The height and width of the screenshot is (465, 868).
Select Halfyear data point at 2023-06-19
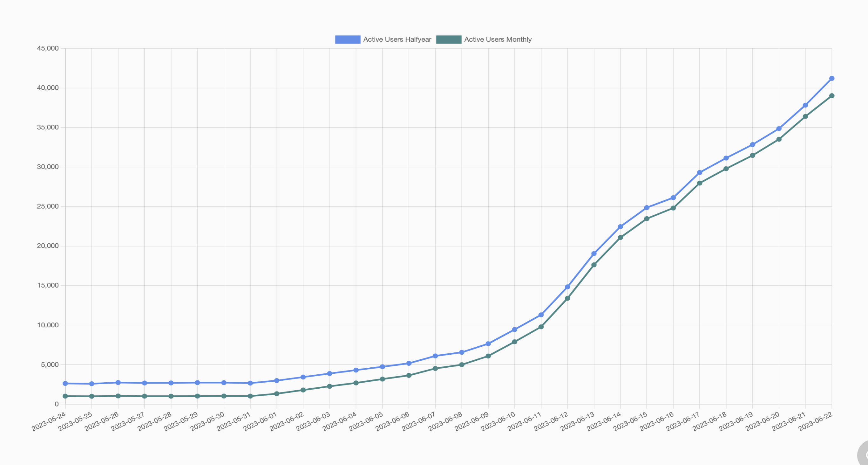(752, 145)
